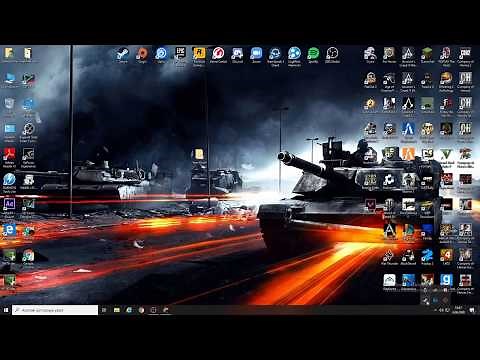The width and height of the screenshot is (480, 360).
Task: Open the Steam desktop shortcut
Action: point(123,53)
